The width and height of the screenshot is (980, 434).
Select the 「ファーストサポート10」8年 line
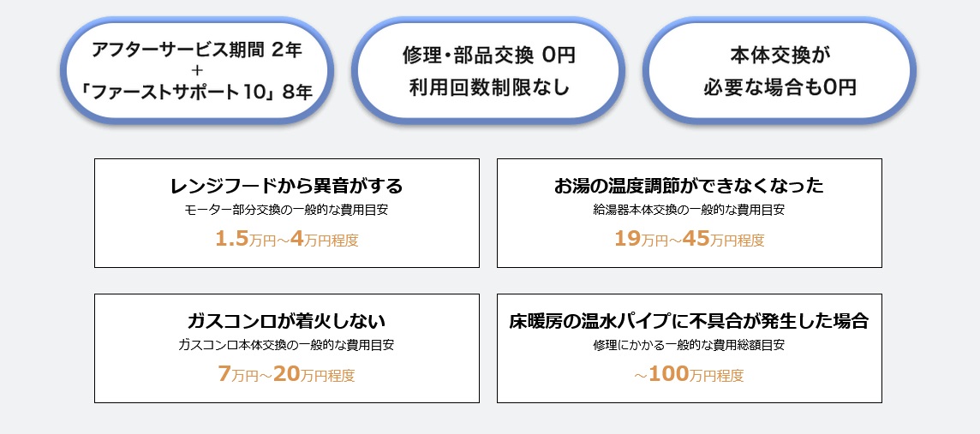point(198,90)
